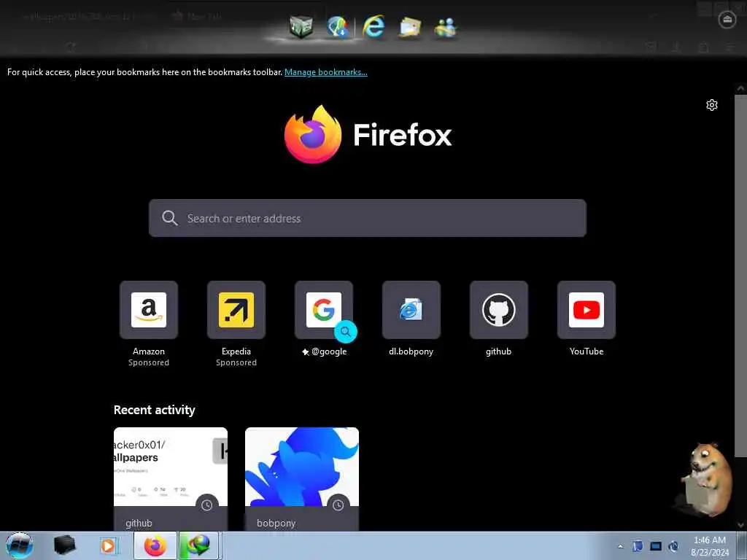
Task: Click the scrollbar down arrow
Action: pos(740,525)
